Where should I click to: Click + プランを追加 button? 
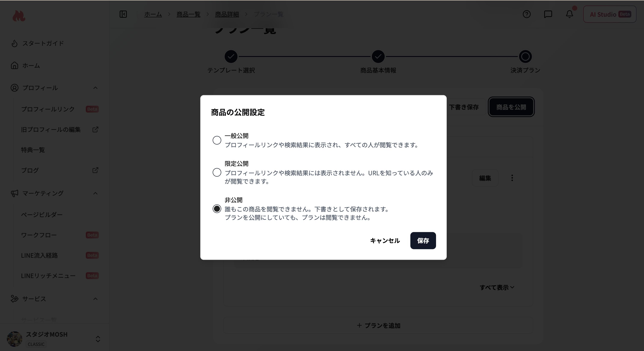(x=378, y=326)
